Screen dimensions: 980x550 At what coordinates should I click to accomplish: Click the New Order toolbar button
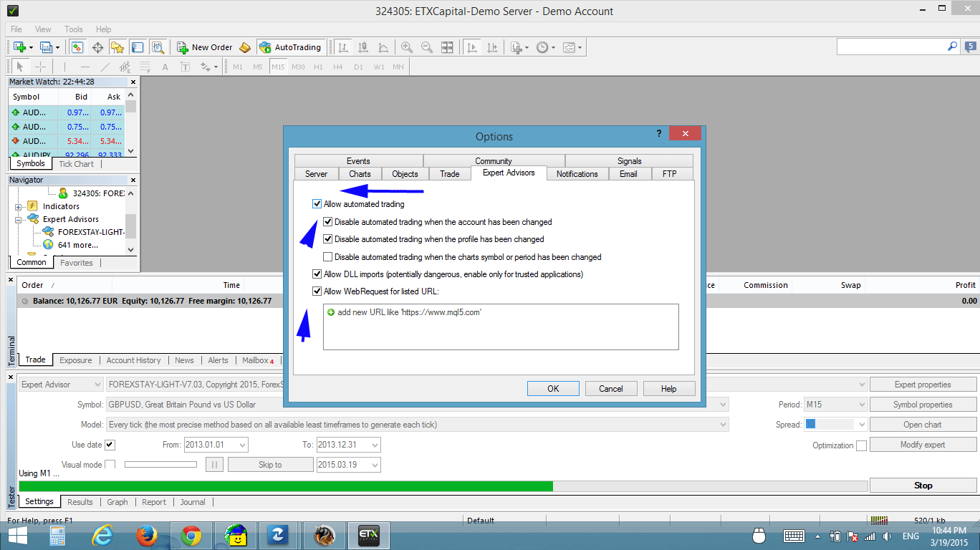click(x=205, y=47)
